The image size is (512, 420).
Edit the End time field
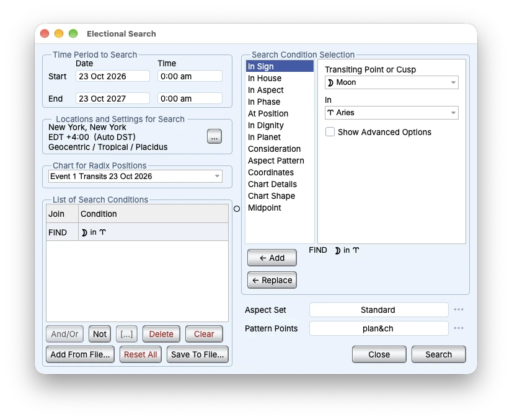[x=190, y=98]
